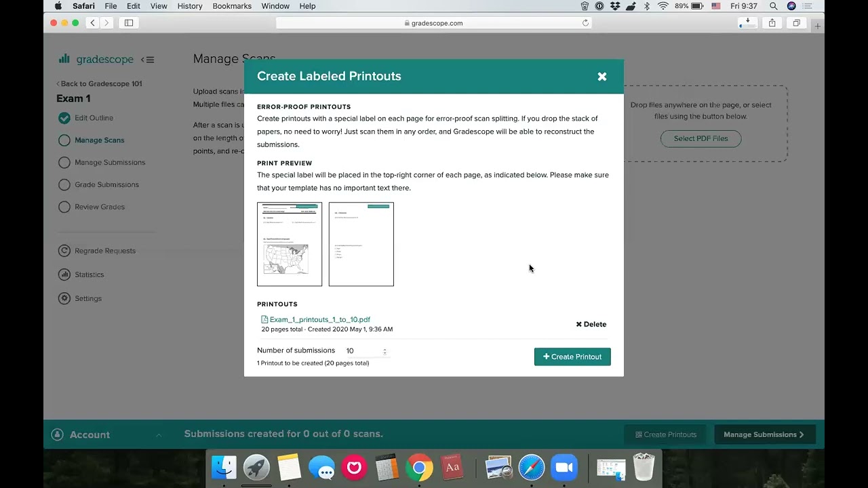Open Review Grades step
The width and height of the screenshot is (868, 488).
(x=100, y=207)
